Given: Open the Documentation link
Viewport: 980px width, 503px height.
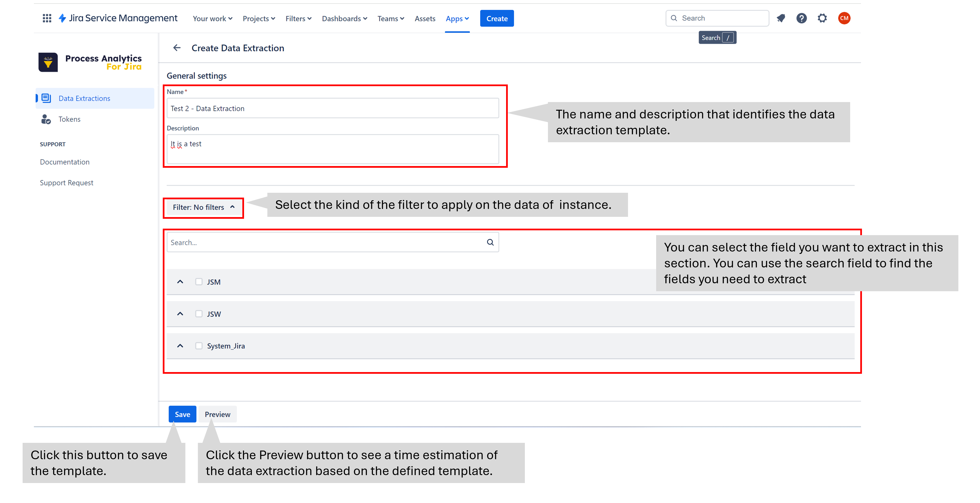Looking at the screenshot, I should pos(65,162).
